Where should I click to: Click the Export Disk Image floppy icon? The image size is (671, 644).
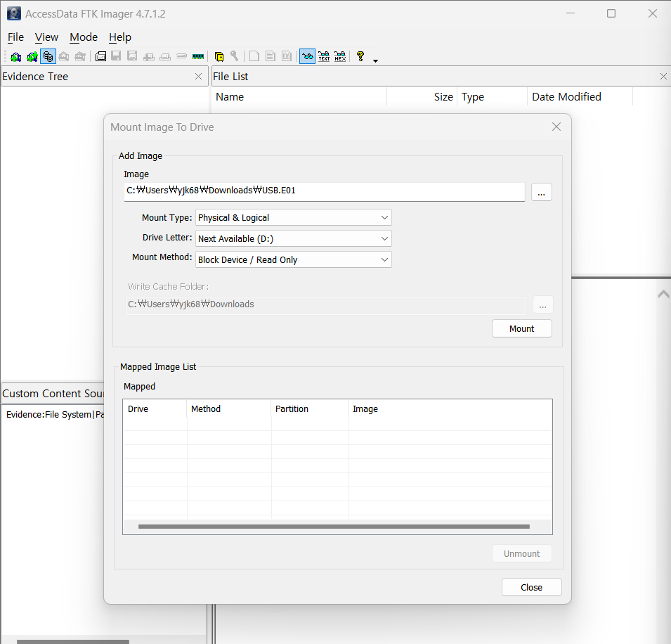pos(116,56)
